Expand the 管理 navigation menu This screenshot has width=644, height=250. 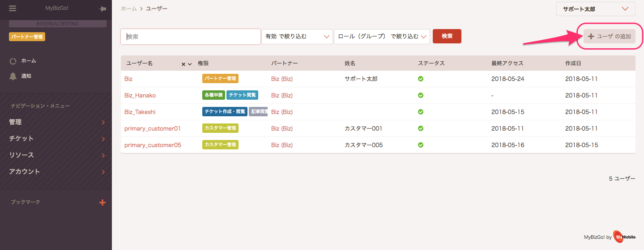pos(56,122)
